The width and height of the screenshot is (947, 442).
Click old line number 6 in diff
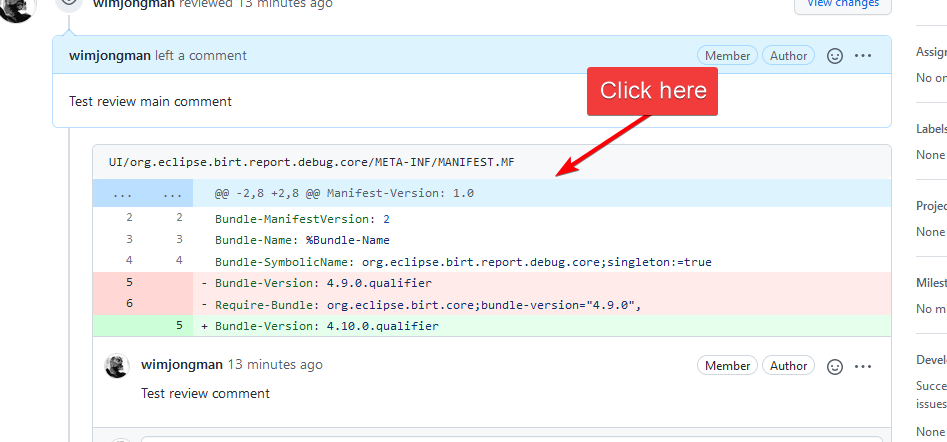point(129,303)
